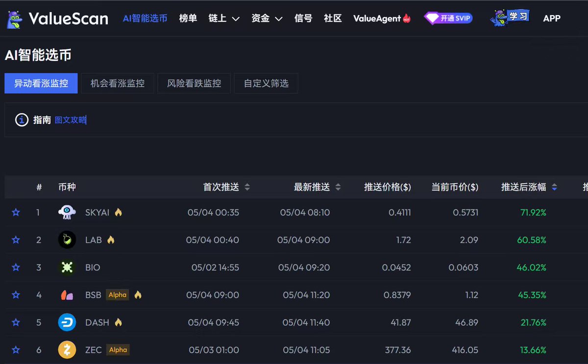The width and height of the screenshot is (588, 364).
Task: Star the BIO row as favorite
Action: pyautogui.click(x=16, y=267)
